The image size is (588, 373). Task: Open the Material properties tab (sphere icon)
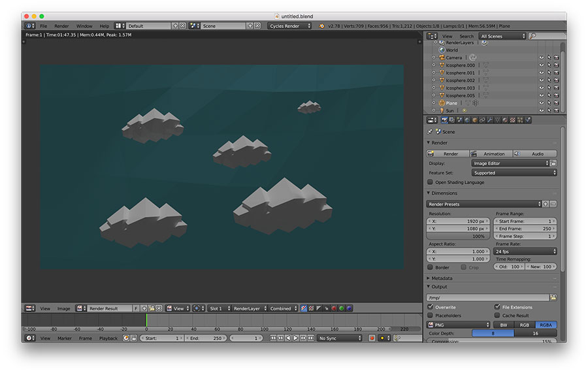(505, 120)
